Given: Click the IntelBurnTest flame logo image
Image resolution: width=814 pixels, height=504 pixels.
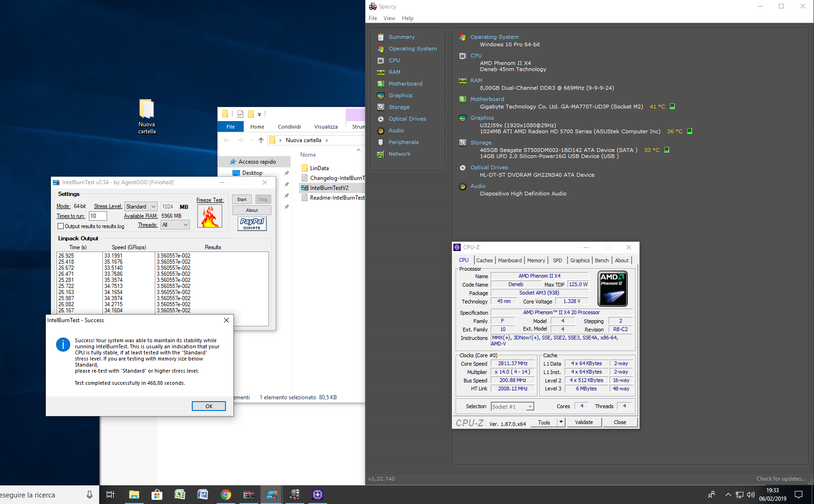Looking at the screenshot, I should [210, 216].
